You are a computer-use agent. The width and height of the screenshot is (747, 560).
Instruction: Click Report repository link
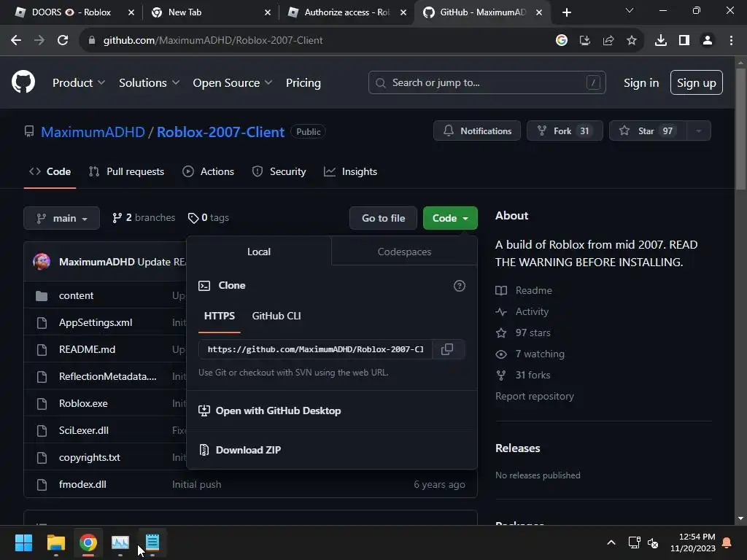coord(535,396)
